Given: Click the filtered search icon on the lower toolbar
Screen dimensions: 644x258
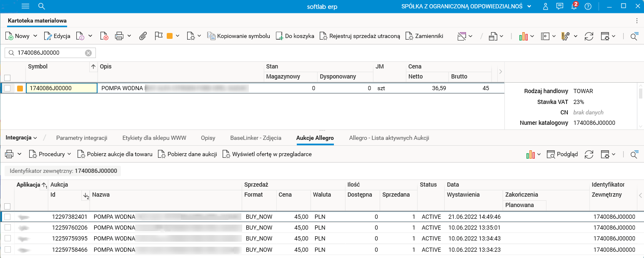Looking at the screenshot, I should point(634,154).
